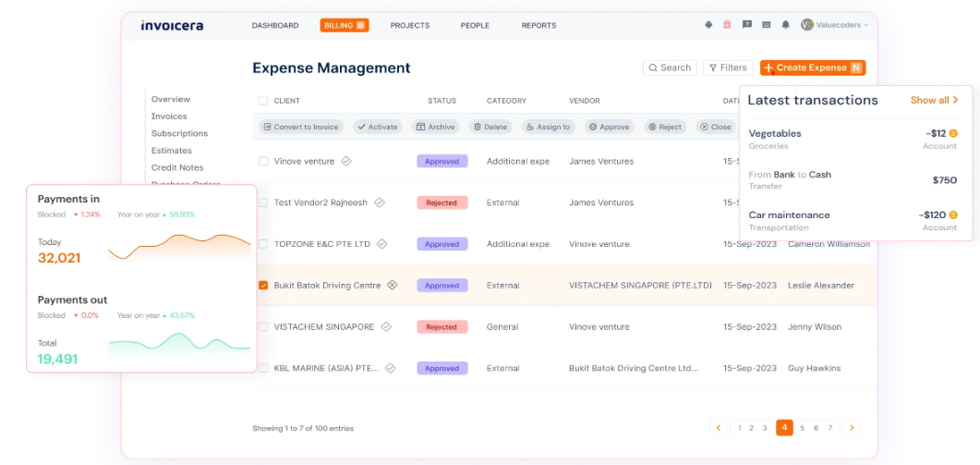Click badge icon beside Test Vendor2 Rajneesh
Screen dimensions: 980x465
[379, 202]
